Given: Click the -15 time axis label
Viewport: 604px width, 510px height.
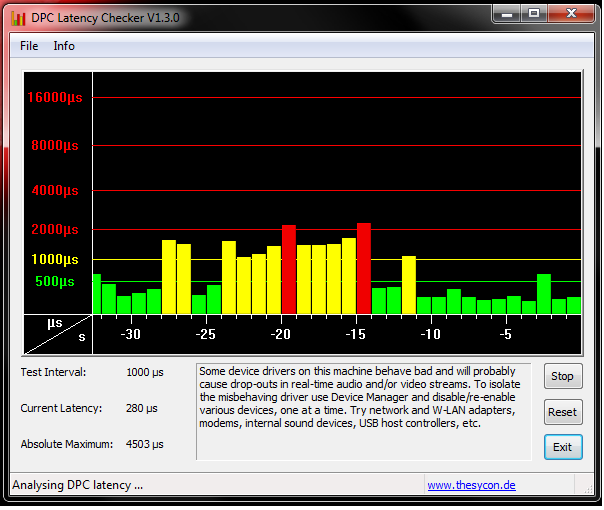Looking at the screenshot, I should [x=356, y=334].
